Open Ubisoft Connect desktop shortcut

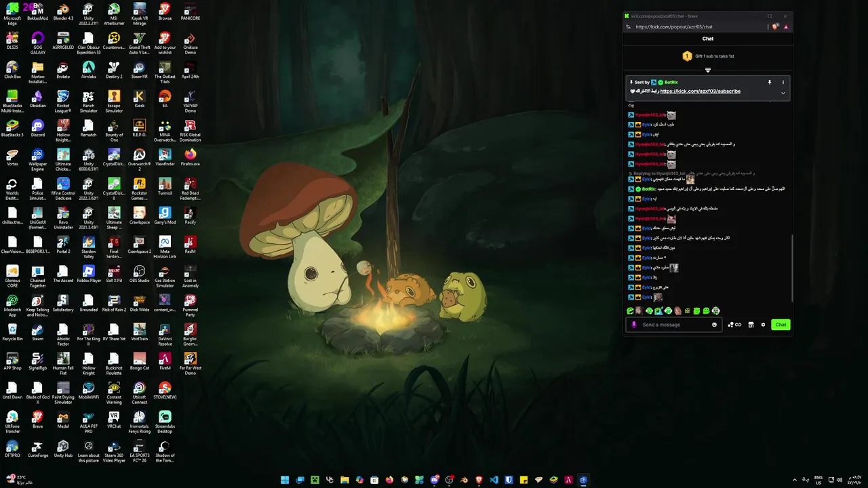[139, 392]
